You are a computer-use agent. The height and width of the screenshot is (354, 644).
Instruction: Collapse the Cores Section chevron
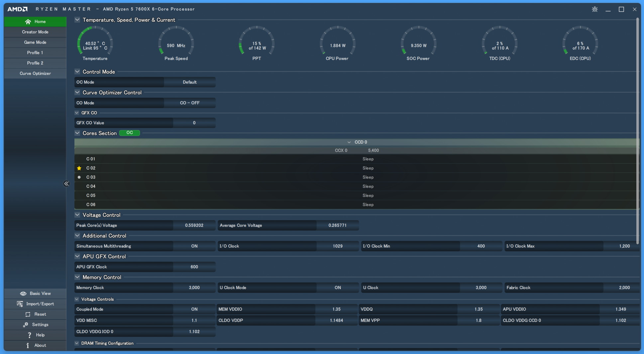pyautogui.click(x=77, y=133)
